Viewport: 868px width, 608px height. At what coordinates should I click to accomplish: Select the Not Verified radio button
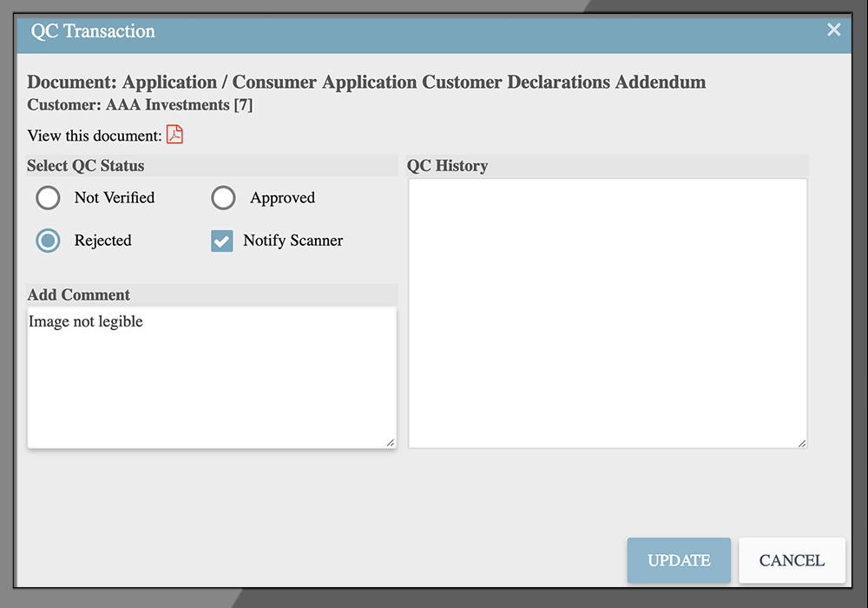pyautogui.click(x=49, y=198)
